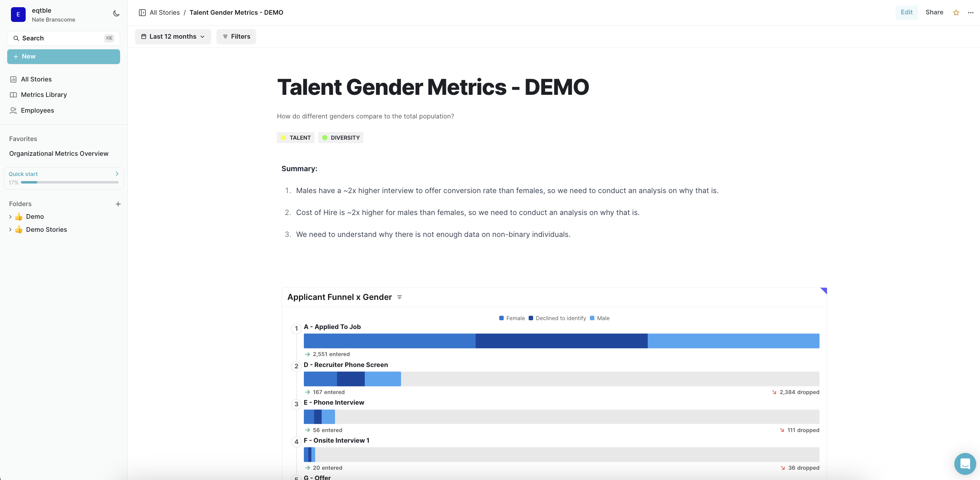Toggle dark mode moon icon
The height and width of the screenshot is (480, 980).
pos(116,14)
